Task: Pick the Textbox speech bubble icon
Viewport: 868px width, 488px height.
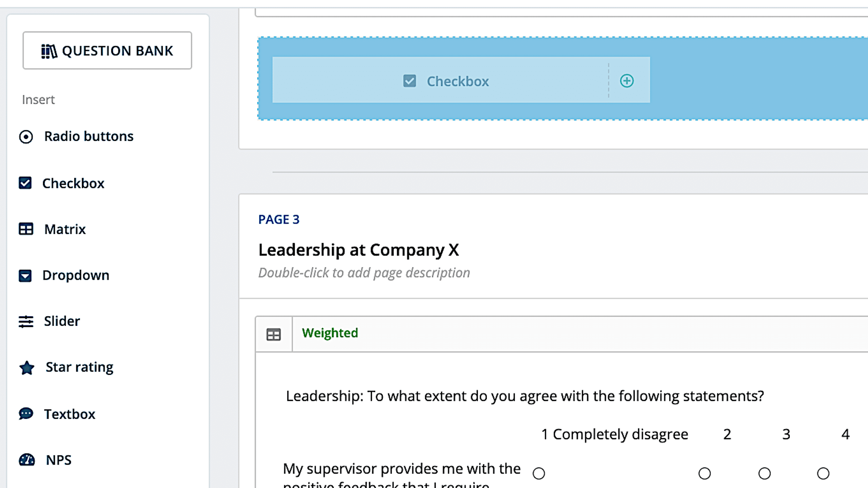Action: pos(26,413)
